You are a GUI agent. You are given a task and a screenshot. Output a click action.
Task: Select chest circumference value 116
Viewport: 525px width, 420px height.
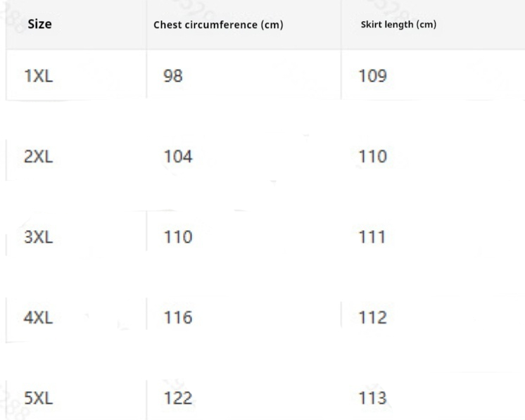[178, 318]
